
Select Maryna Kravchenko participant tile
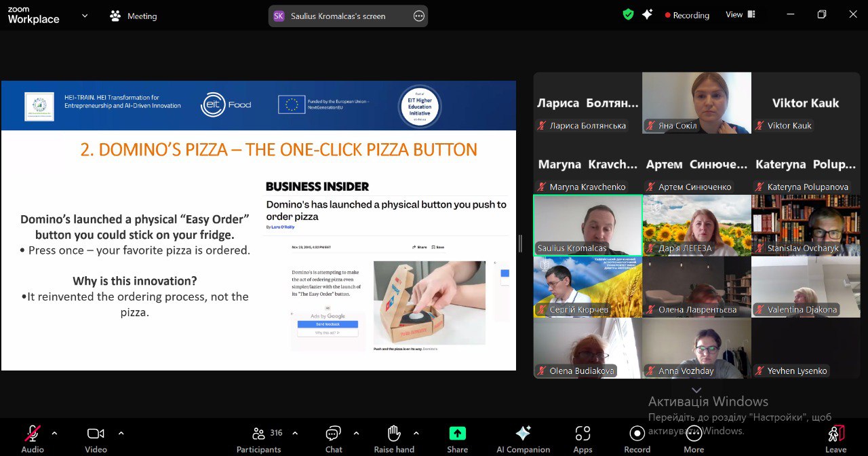pos(588,164)
